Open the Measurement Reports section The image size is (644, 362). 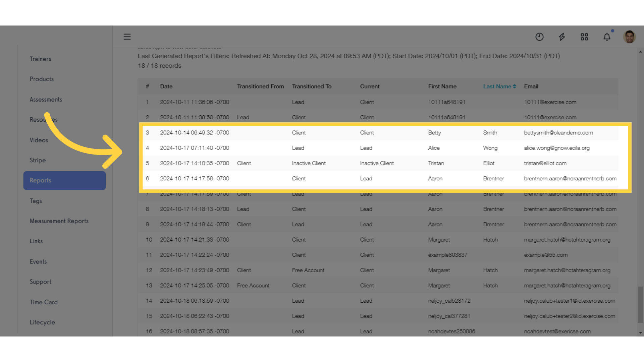(x=59, y=221)
